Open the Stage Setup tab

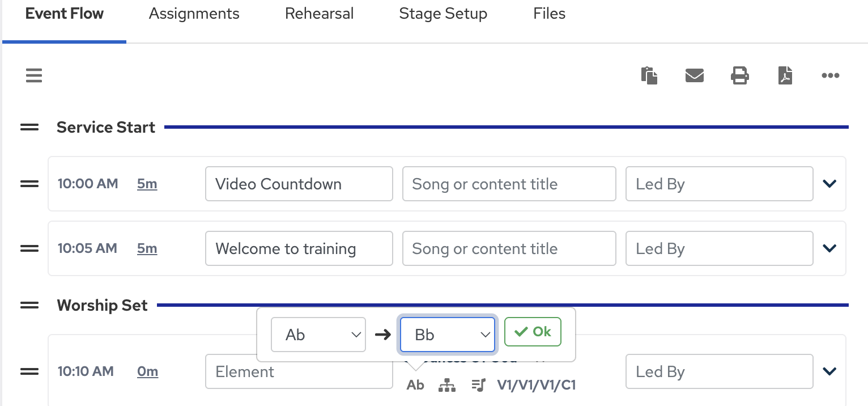[443, 14]
